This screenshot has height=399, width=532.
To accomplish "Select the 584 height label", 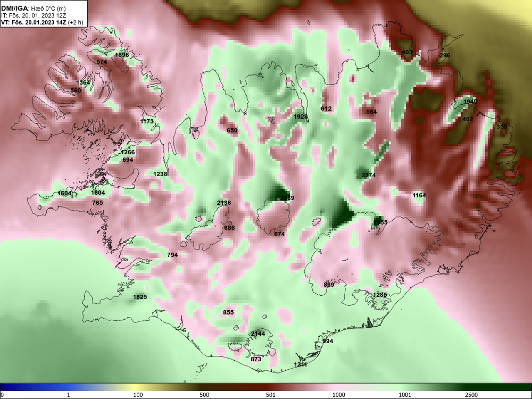I will (x=371, y=112).
